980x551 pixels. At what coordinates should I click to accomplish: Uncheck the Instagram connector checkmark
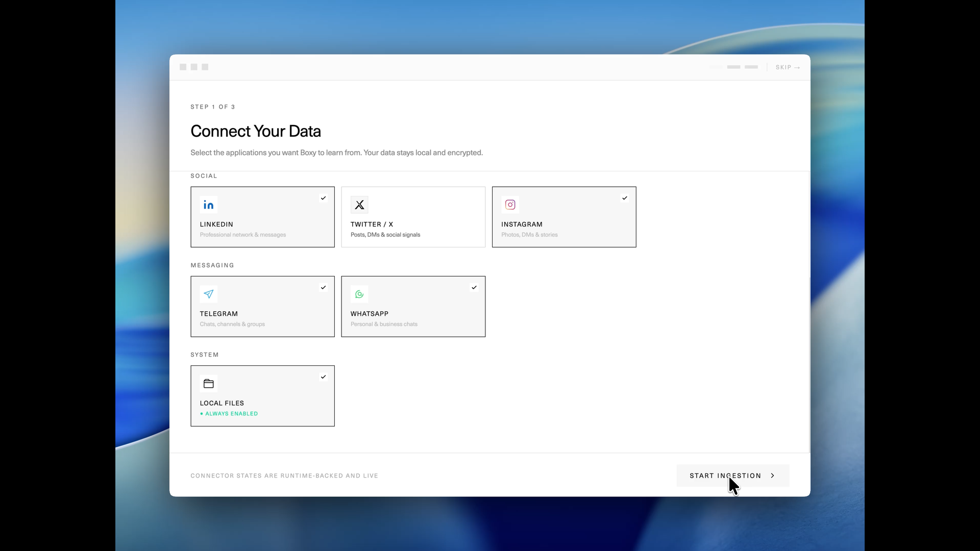(624, 198)
